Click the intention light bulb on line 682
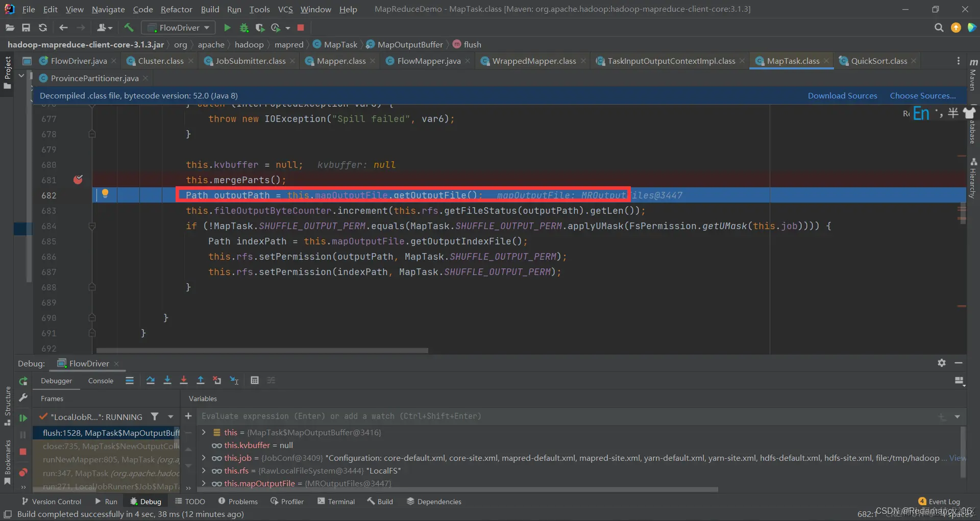The width and height of the screenshot is (980, 521). coord(105,193)
